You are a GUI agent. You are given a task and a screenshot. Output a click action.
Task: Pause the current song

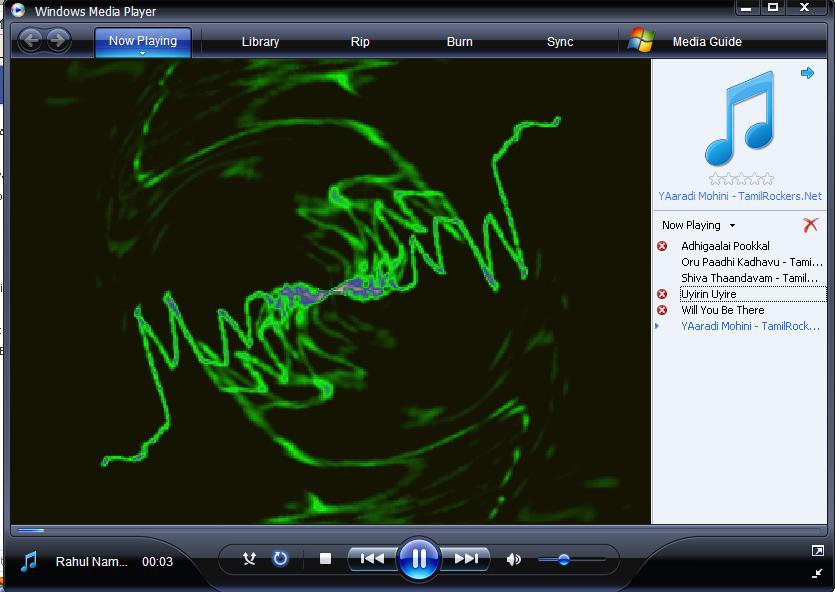point(419,558)
